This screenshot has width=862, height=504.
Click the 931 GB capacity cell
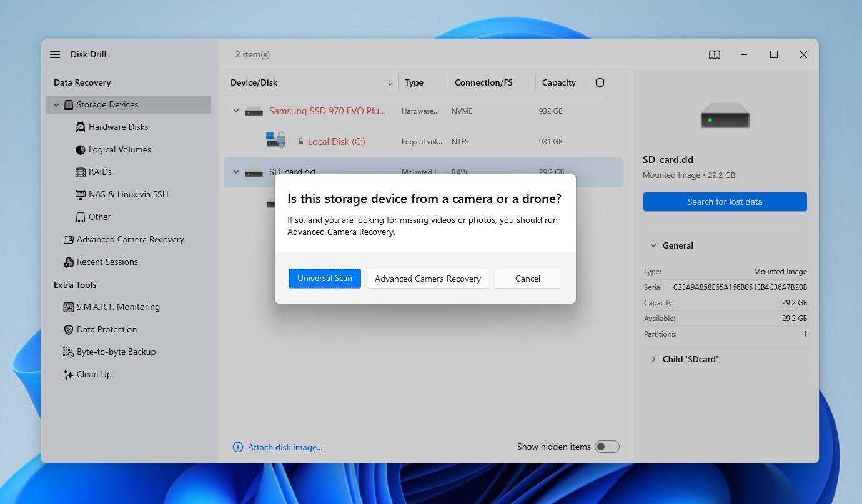point(551,142)
